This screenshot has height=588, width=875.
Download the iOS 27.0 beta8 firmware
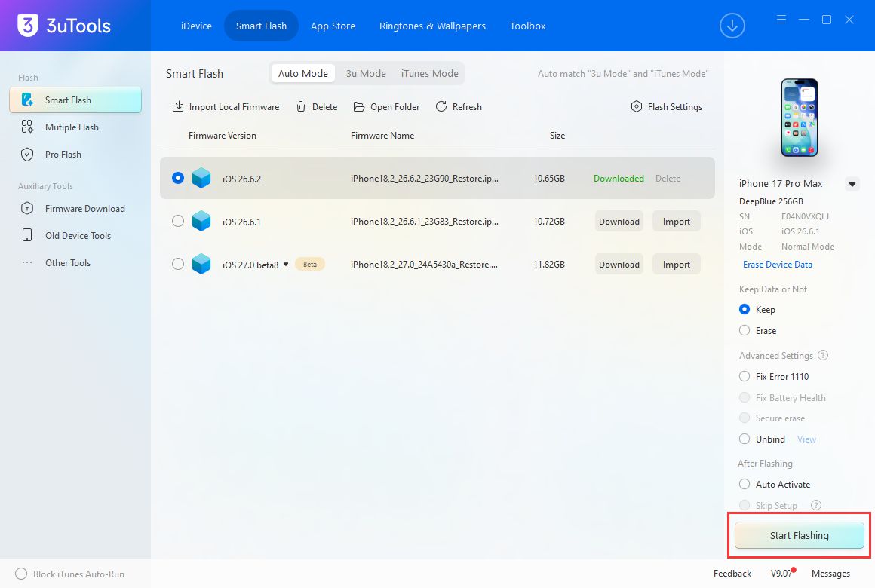coord(619,265)
